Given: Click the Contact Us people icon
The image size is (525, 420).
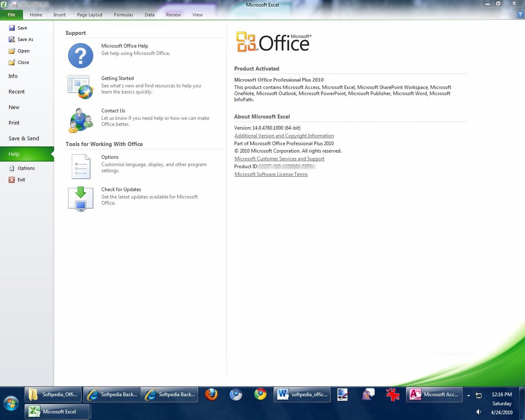Looking at the screenshot, I should (x=80, y=120).
